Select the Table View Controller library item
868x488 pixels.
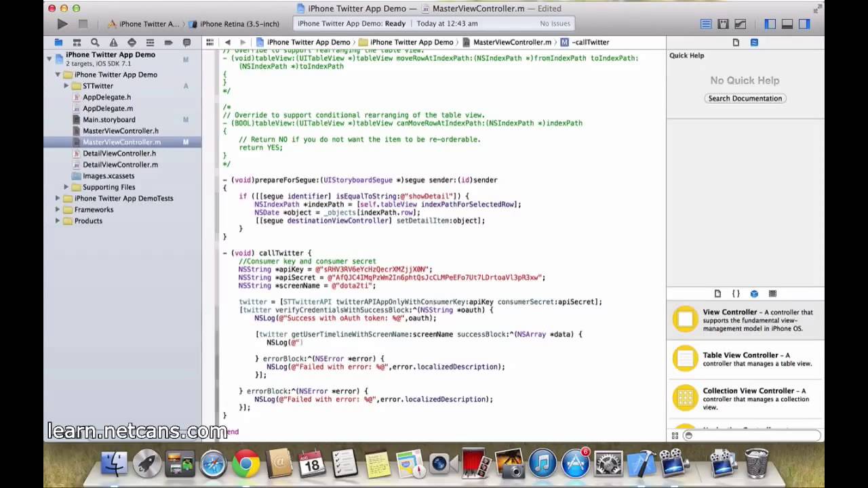745,359
